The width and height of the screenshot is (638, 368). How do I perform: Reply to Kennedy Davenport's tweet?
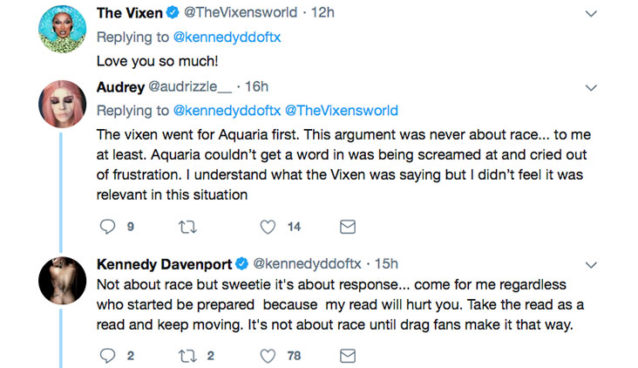click(108, 356)
